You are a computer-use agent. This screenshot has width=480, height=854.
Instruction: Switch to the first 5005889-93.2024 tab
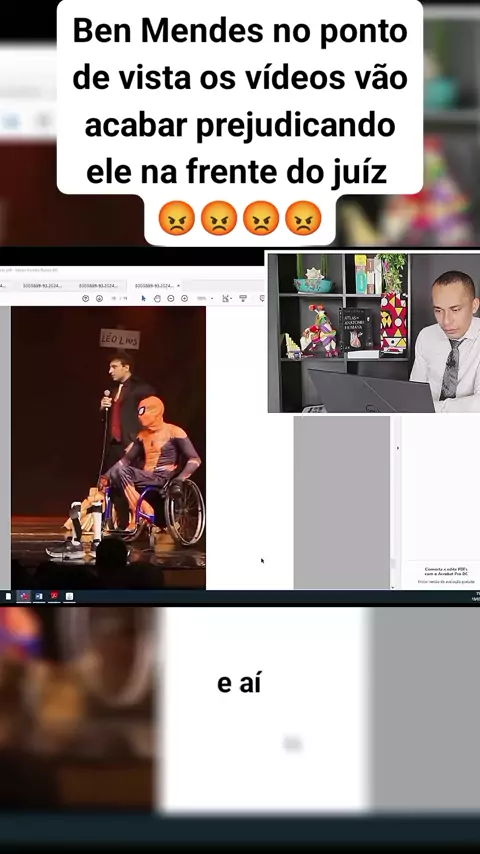[x=41, y=285]
